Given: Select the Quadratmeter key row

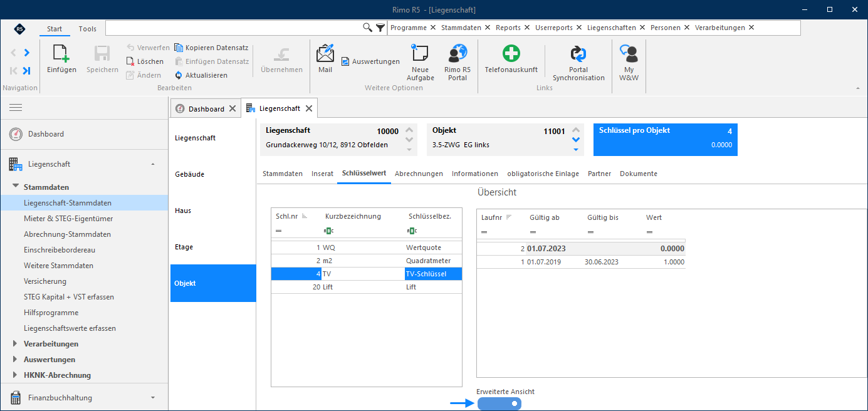Looking at the screenshot, I should [x=367, y=261].
